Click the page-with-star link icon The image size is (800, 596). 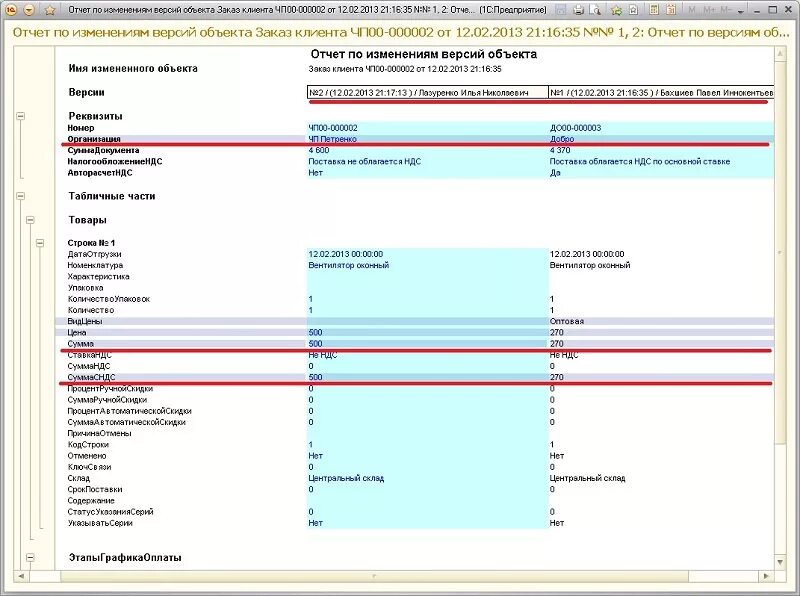(x=633, y=10)
